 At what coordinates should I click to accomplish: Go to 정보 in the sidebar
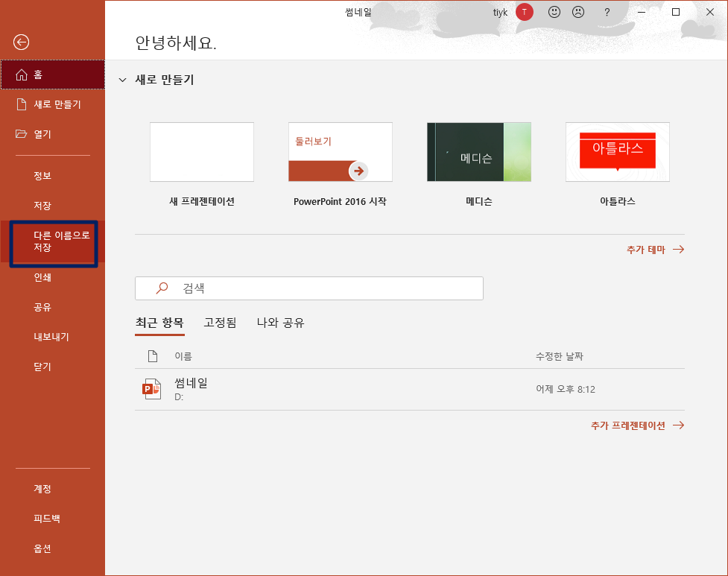(52, 176)
